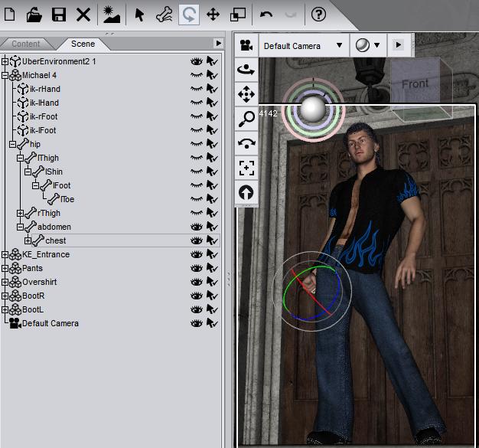Open a file with the folder icon
This screenshot has height=448, width=479.
point(34,15)
